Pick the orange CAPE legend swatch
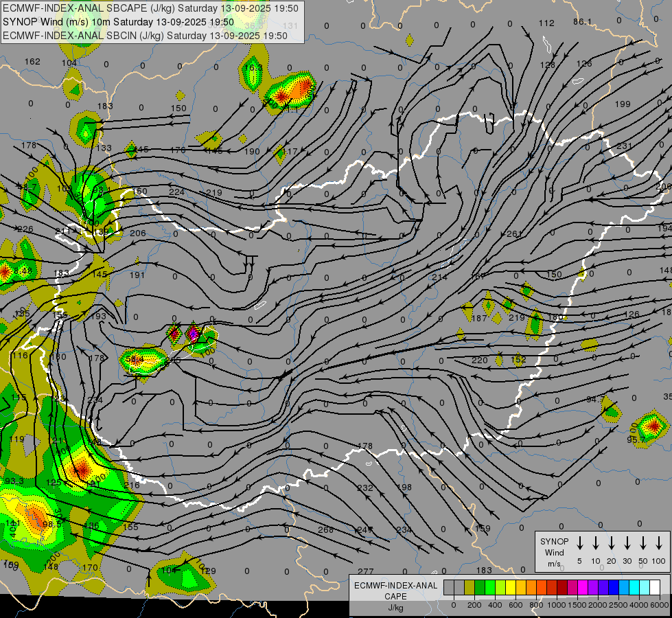 point(531,587)
